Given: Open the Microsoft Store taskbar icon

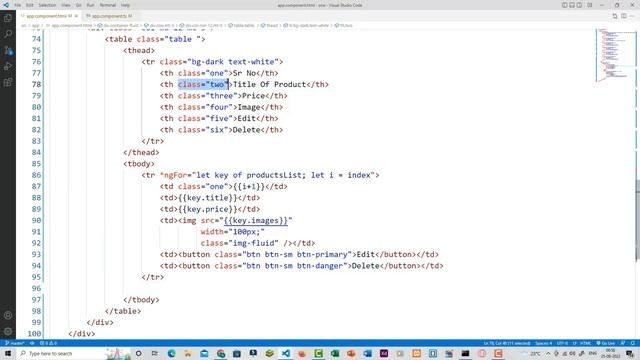Looking at the screenshot, I should (x=237, y=353).
